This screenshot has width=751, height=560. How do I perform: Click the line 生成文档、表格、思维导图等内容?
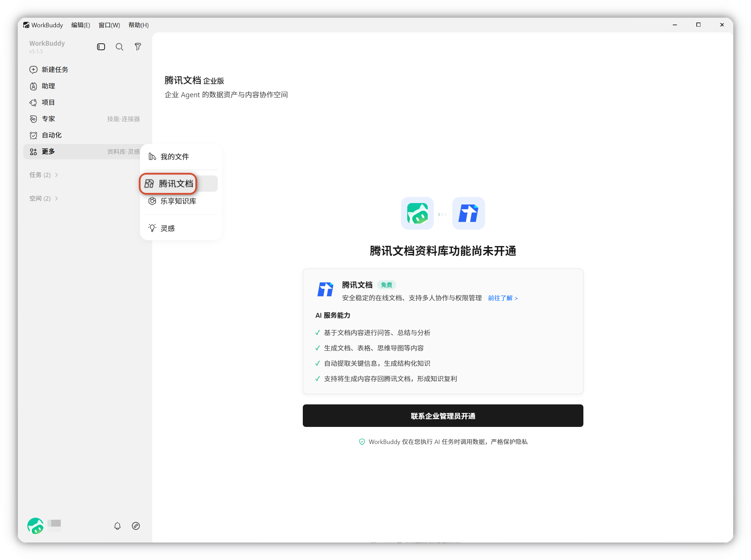tap(374, 348)
